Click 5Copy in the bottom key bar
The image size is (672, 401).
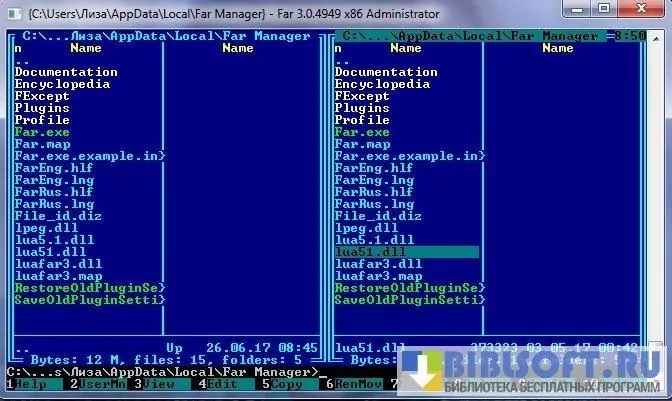point(287,383)
